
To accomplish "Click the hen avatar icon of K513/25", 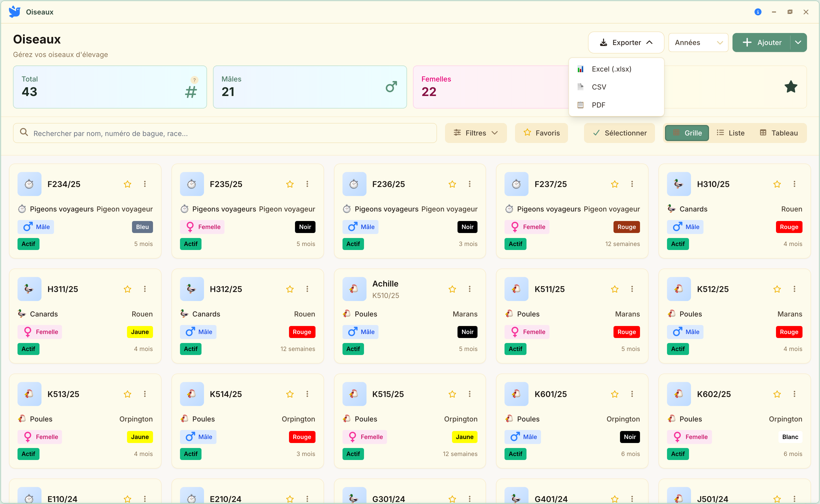I will [29, 394].
